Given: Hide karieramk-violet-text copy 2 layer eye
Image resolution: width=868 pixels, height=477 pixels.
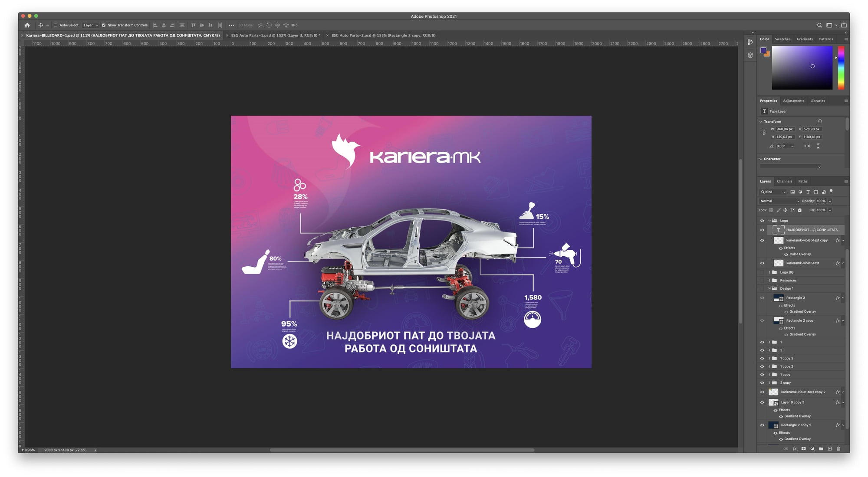Looking at the screenshot, I should coord(762,392).
